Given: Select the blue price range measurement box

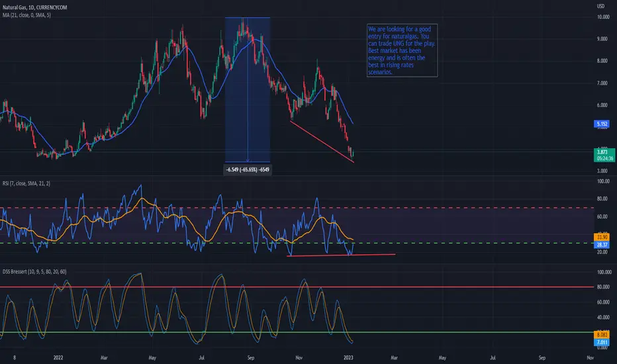Looking at the screenshot, I should [248, 90].
